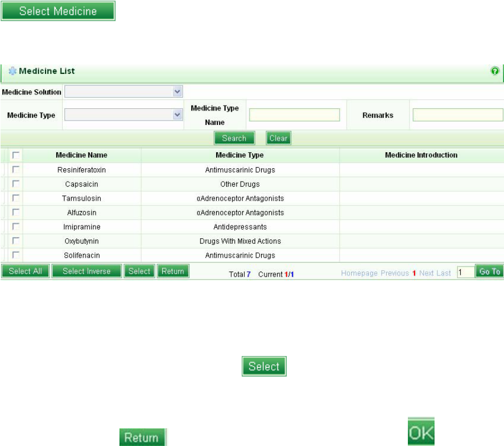The height and width of the screenshot is (446, 504).
Task: Click the green help question mark icon
Action: [x=495, y=71]
